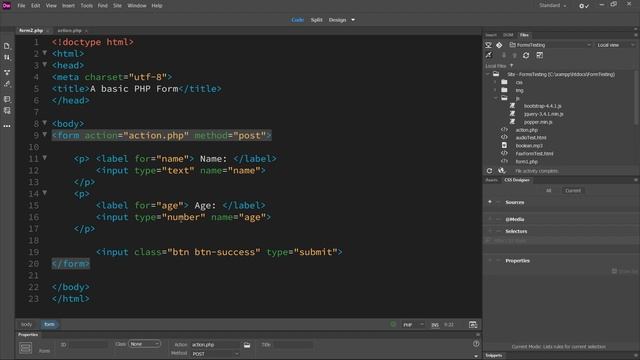The image size is (640, 360).
Task: Open the Insert menu
Action: coord(68,6)
